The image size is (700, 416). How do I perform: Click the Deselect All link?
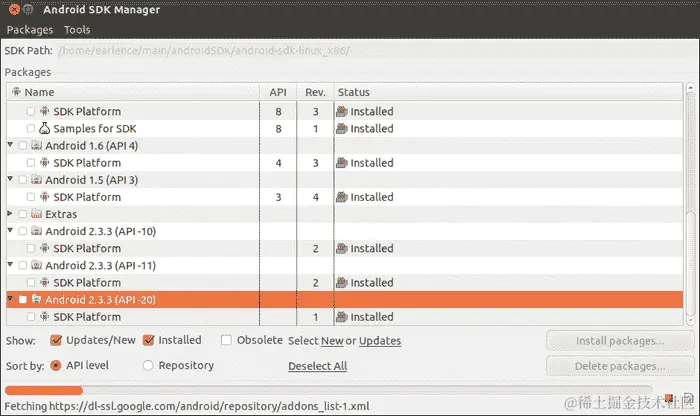coord(317,366)
